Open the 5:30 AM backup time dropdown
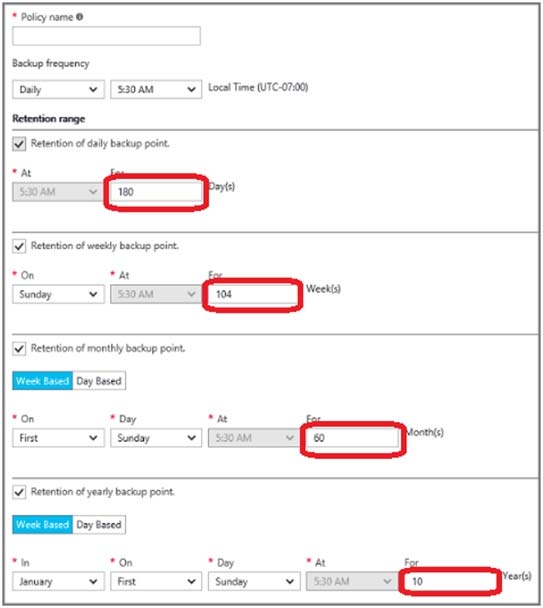The width and height of the screenshot is (543, 608). point(156,90)
